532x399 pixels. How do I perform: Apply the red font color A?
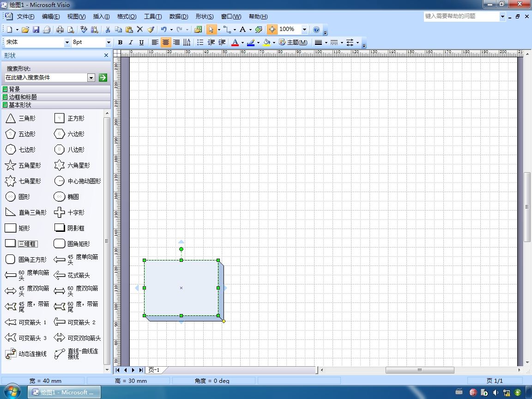point(235,42)
